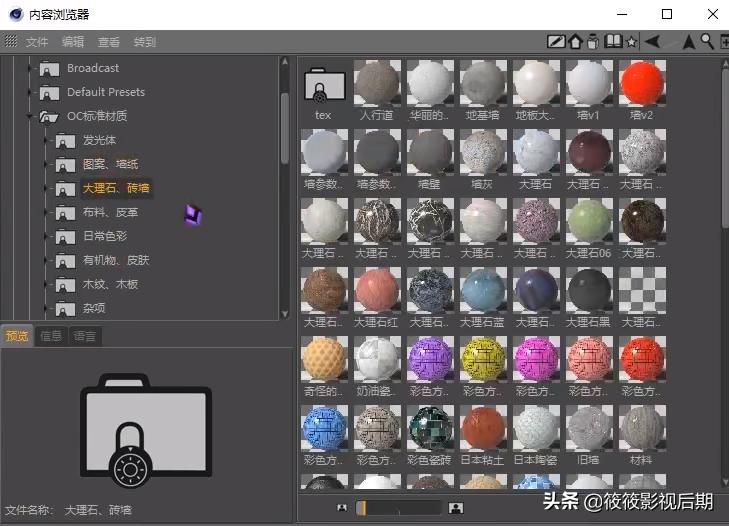729x526 pixels.
Task: Click the small thumbnail size icon
Action: 342,507
